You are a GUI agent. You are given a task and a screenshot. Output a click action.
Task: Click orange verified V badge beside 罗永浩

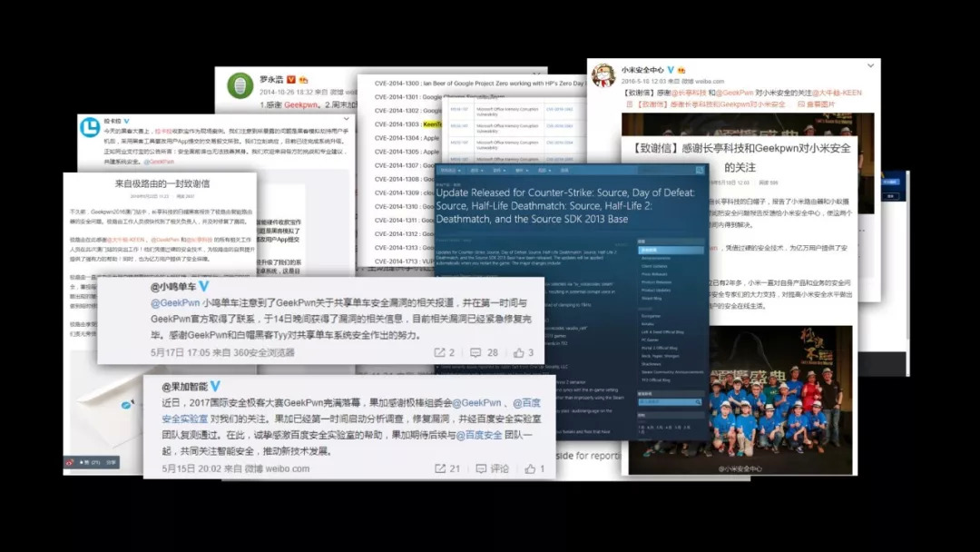coord(290,79)
